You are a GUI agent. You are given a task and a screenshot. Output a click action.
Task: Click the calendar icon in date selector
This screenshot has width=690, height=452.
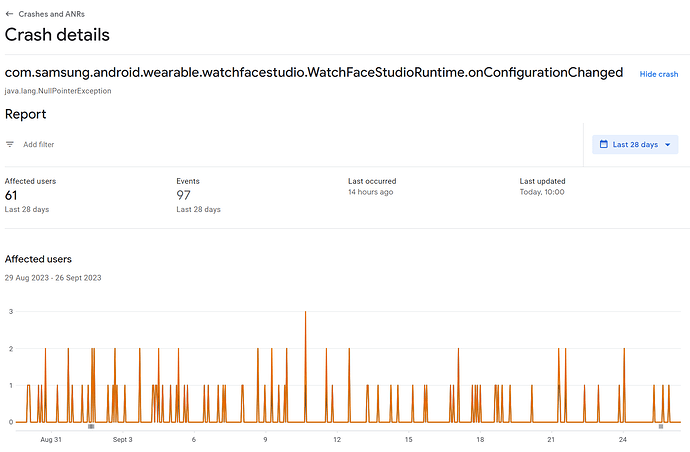click(603, 144)
